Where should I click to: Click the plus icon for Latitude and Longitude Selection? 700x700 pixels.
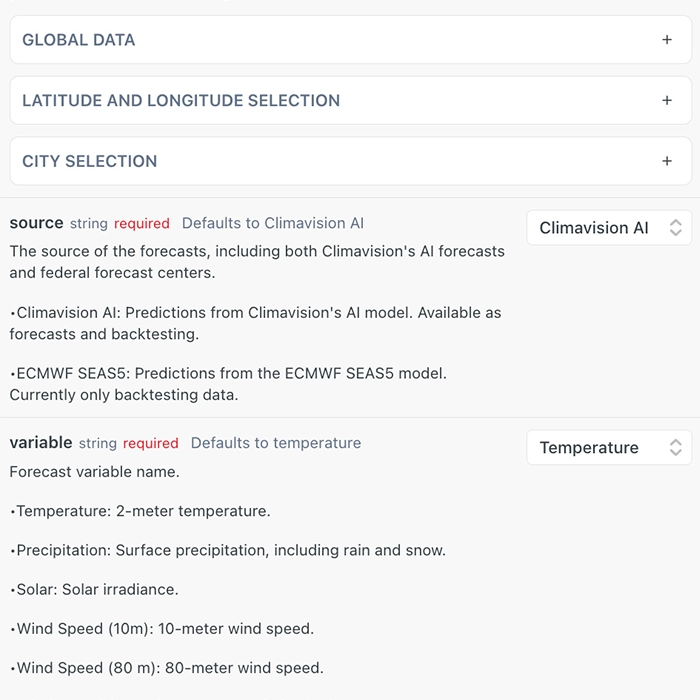667,101
